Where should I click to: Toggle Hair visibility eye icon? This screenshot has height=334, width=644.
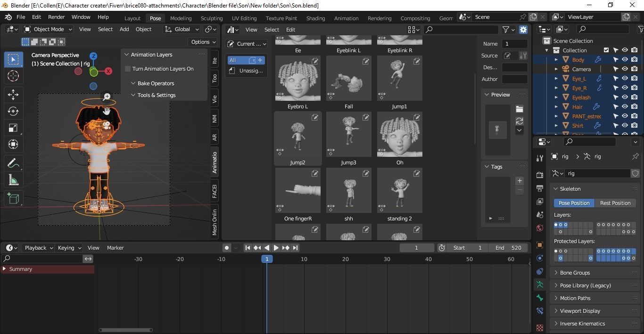coord(625,106)
